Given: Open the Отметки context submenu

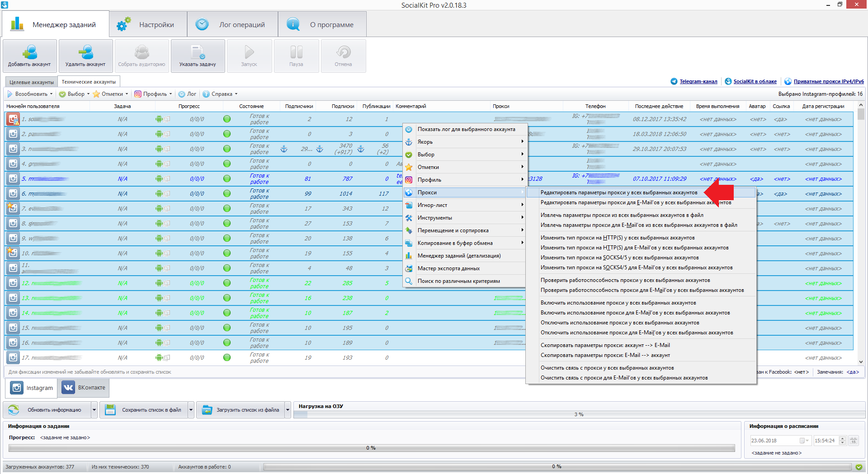Looking at the screenshot, I should (465, 167).
